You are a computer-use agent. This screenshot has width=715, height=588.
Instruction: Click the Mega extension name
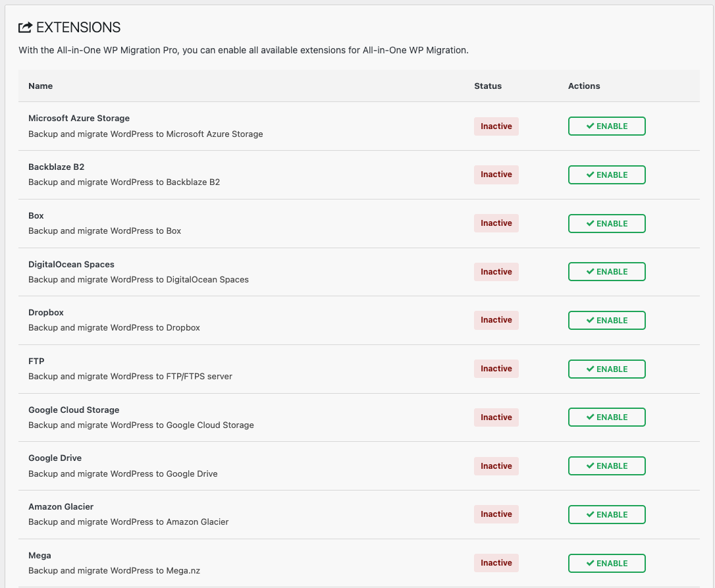[x=40, y=556]
